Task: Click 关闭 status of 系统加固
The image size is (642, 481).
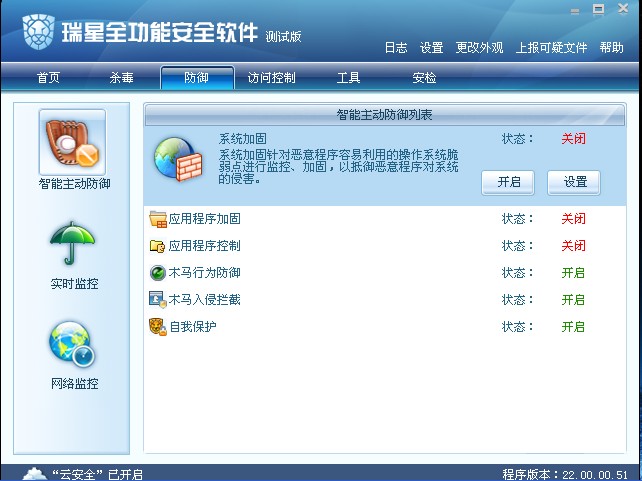Action: coord(573,139)
